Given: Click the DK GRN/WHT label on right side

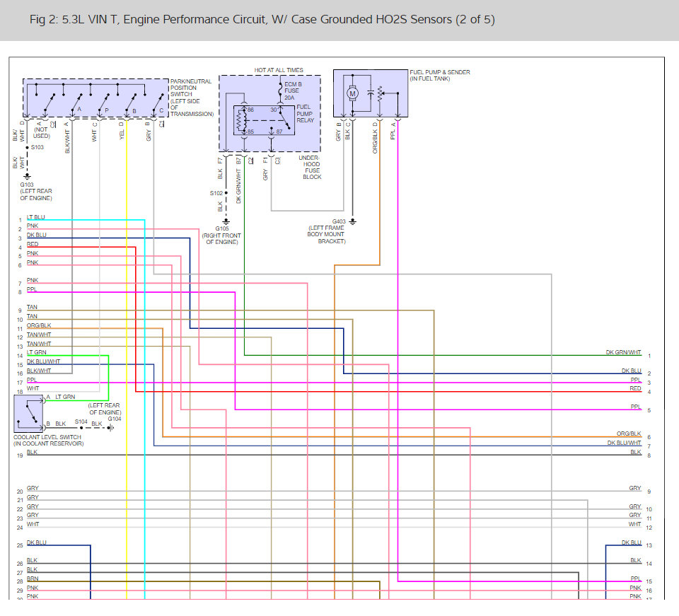Looking at the screenshot, I should (623, 352).
